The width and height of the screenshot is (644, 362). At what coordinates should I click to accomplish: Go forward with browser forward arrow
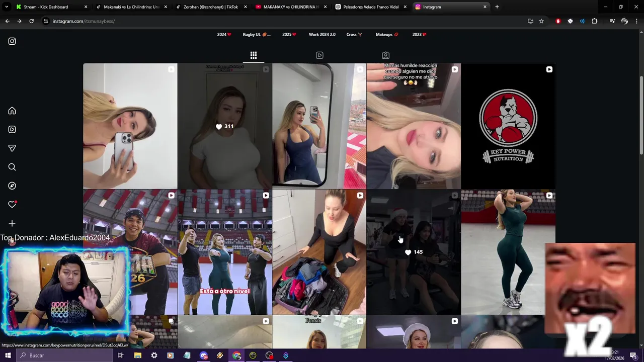[19, 21]
